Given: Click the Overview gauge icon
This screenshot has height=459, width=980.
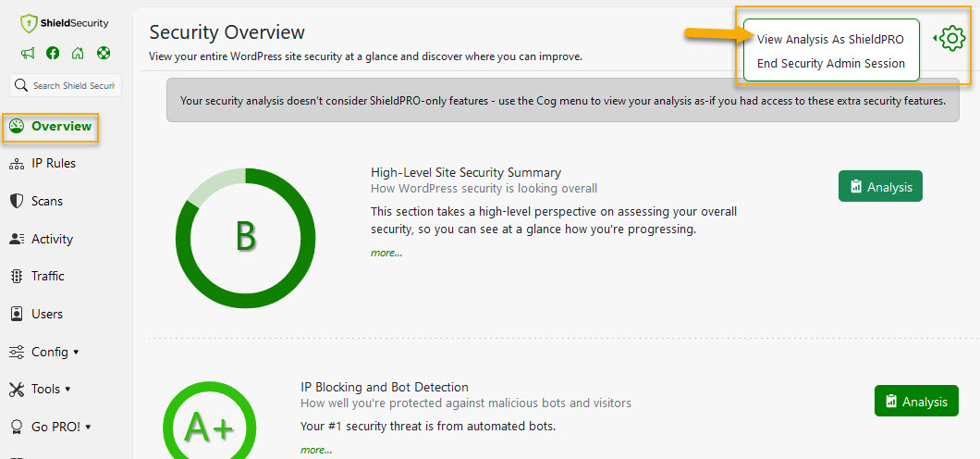Looking at the screenshot, I should point(17,127).
